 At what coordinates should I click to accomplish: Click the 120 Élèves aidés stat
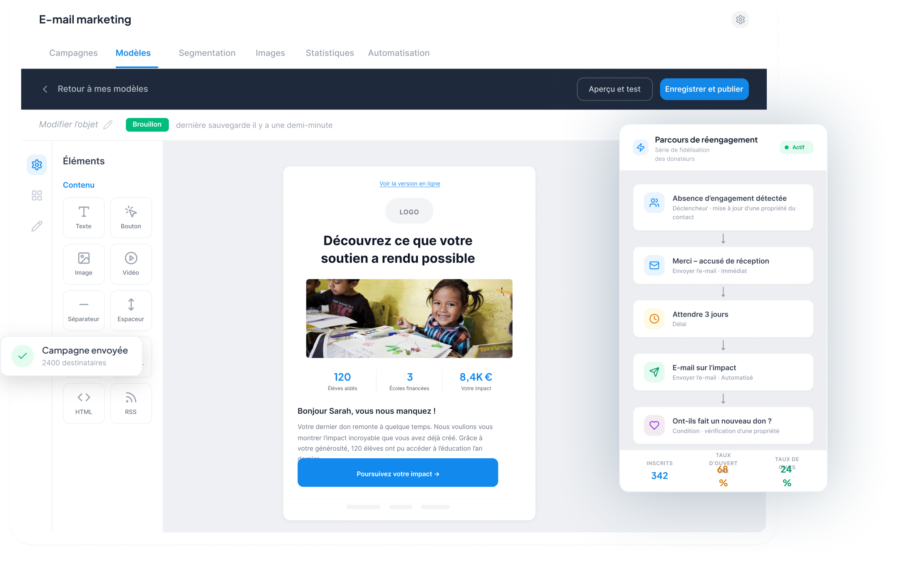[342, 381]
